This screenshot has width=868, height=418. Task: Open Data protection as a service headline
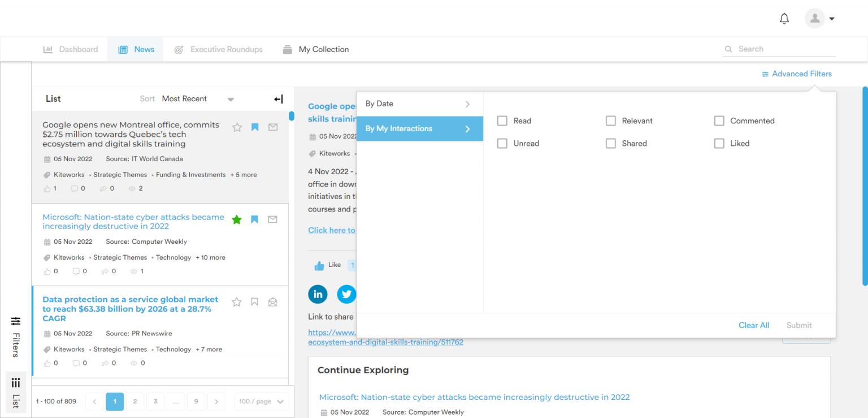(131, 309)
